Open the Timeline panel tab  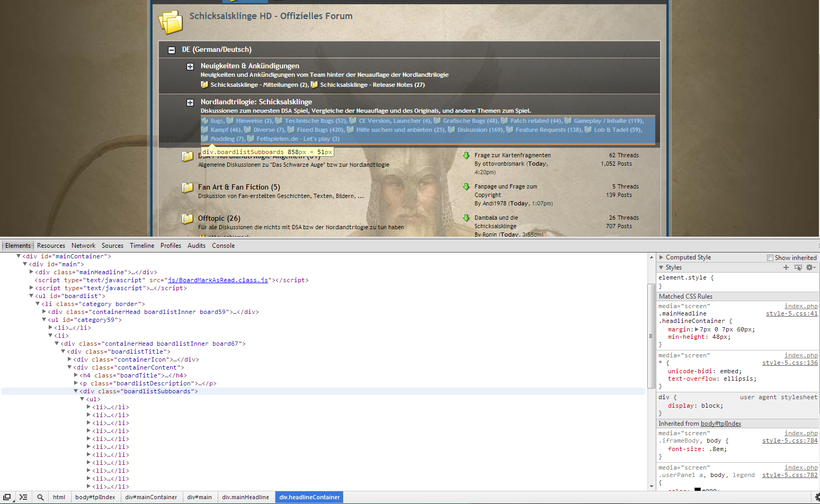[142, 246]
